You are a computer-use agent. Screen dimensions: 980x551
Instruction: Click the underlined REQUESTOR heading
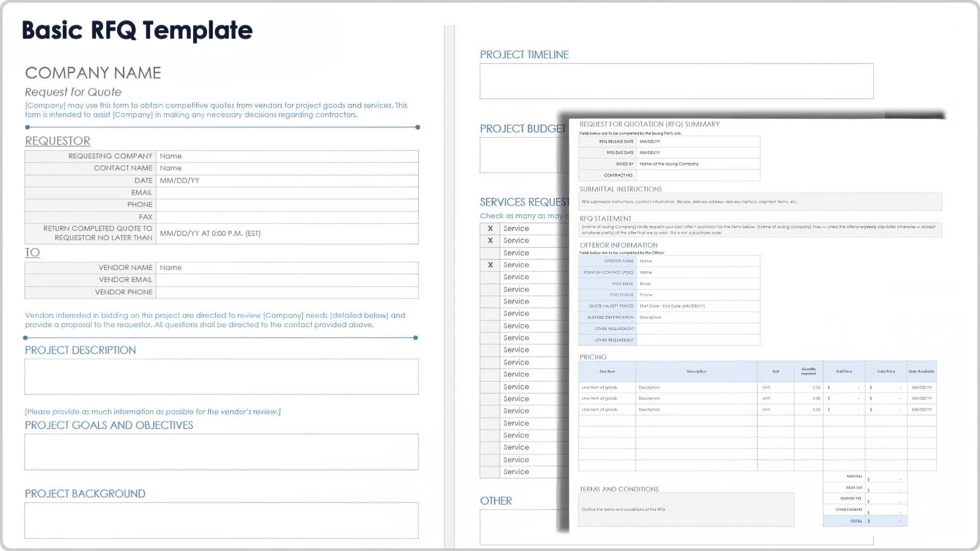coord(58,141)
